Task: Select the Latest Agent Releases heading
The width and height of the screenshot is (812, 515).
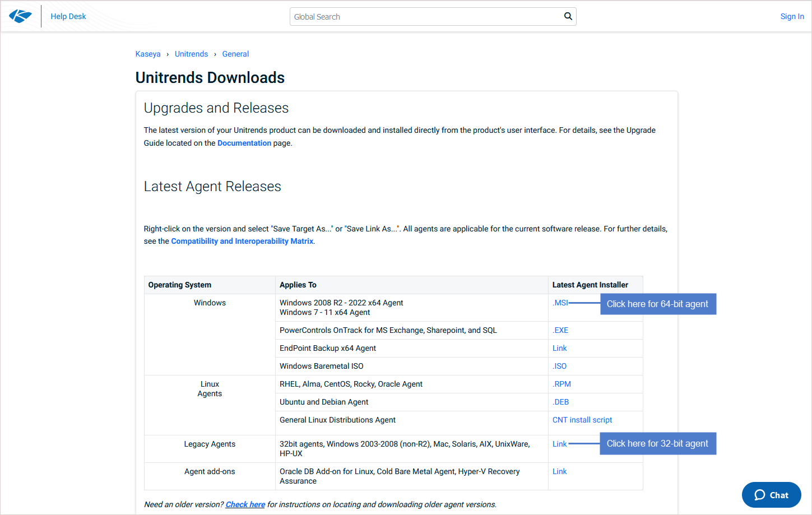Action: [x=212, y=186]
